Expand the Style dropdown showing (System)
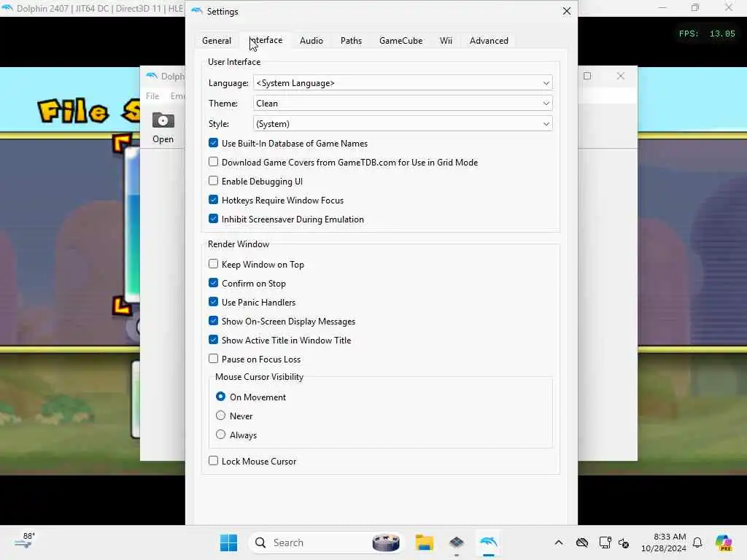Image resolution: width=747 pixels, height=560 pixels. click(x=403, y=124)
